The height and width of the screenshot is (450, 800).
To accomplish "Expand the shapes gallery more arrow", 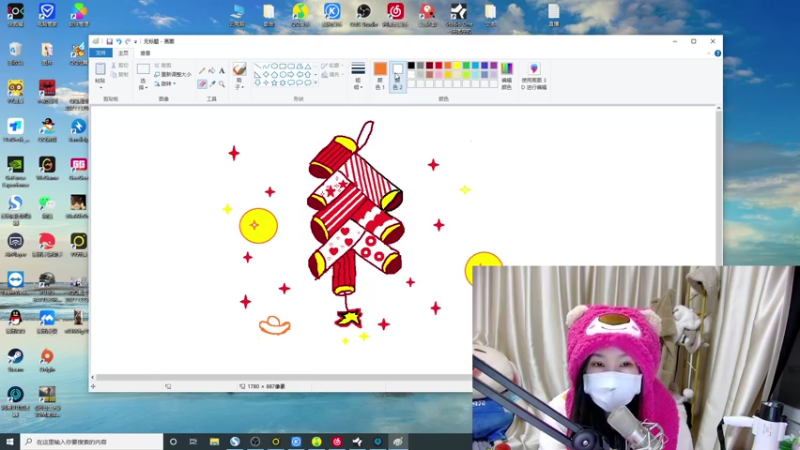I will (x=315, y=83).
